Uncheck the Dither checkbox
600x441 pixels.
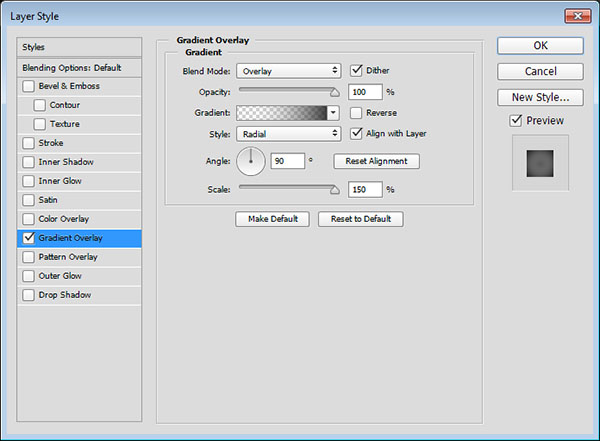357,71
